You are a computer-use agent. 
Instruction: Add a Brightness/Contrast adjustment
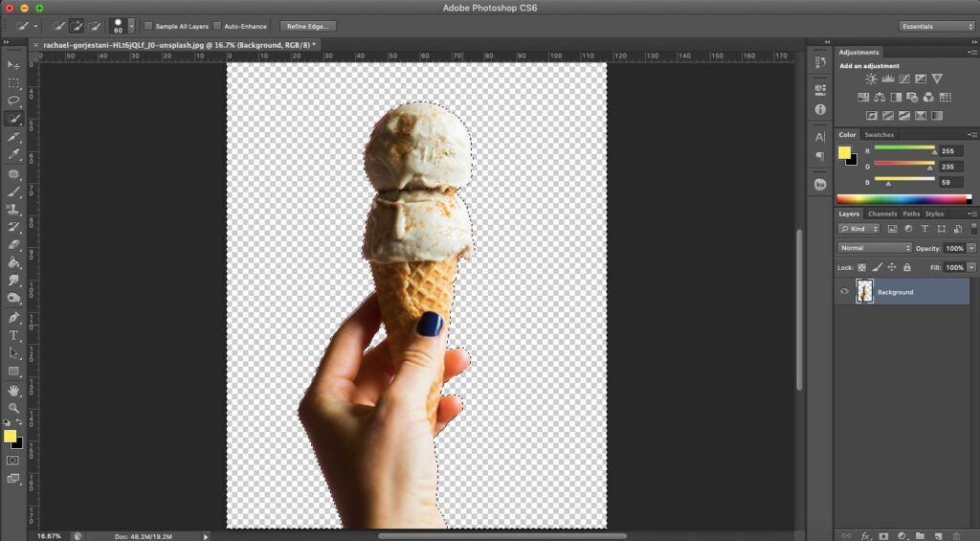point(871,79)
